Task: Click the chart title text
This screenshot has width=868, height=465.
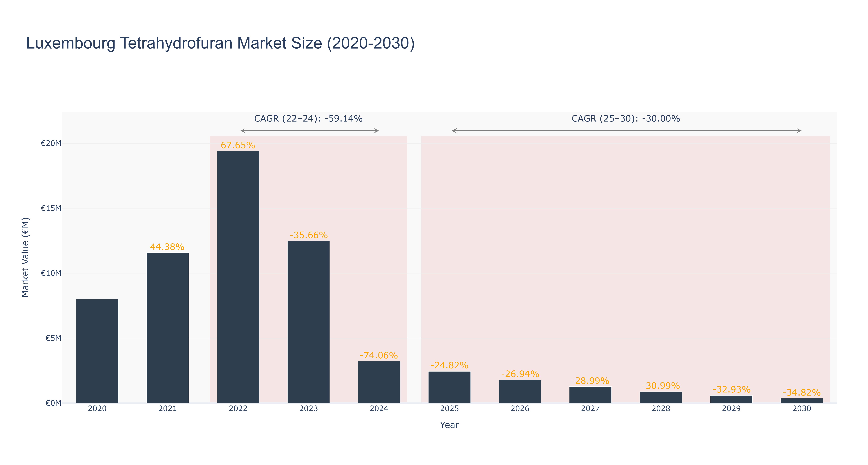Action: [220, 43]
